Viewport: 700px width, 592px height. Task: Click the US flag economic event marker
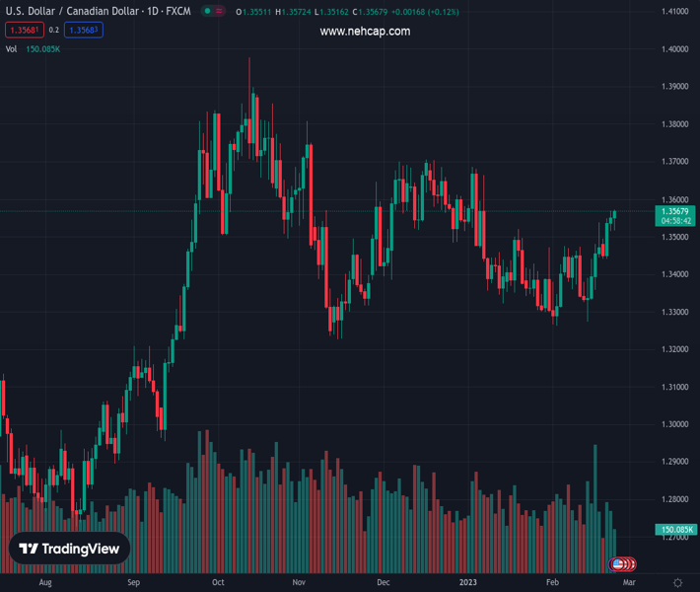(x=618, y=564)
